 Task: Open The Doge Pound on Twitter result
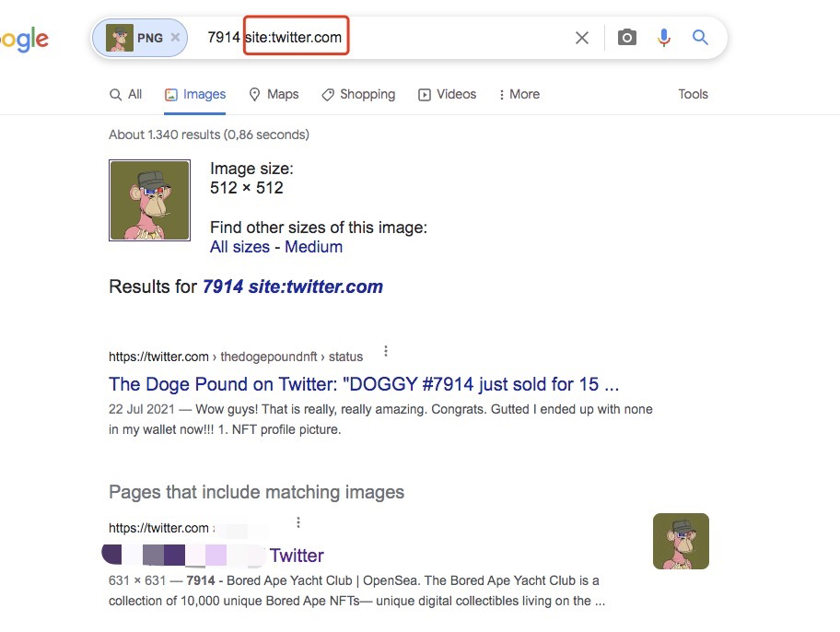click(x=364, y=384)
